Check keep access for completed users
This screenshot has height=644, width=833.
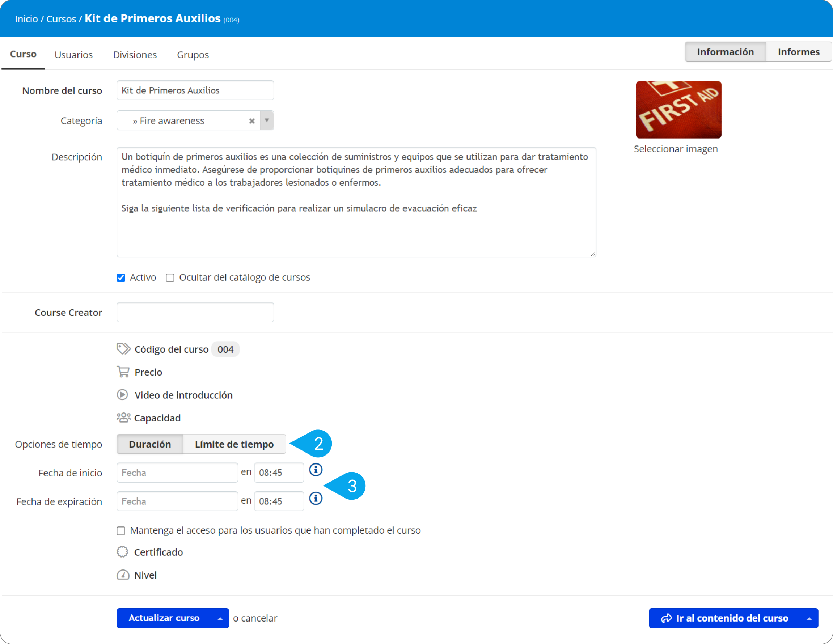(x=121, y=530)
